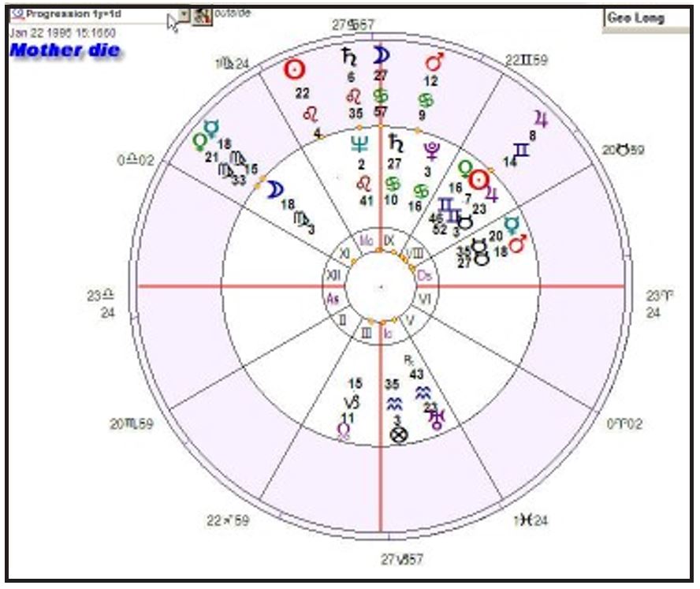The width and height of the screenshot is (700, 589).
Task: Click the purple Jupiter glyph in the outer ring
Action: (541, 118)
